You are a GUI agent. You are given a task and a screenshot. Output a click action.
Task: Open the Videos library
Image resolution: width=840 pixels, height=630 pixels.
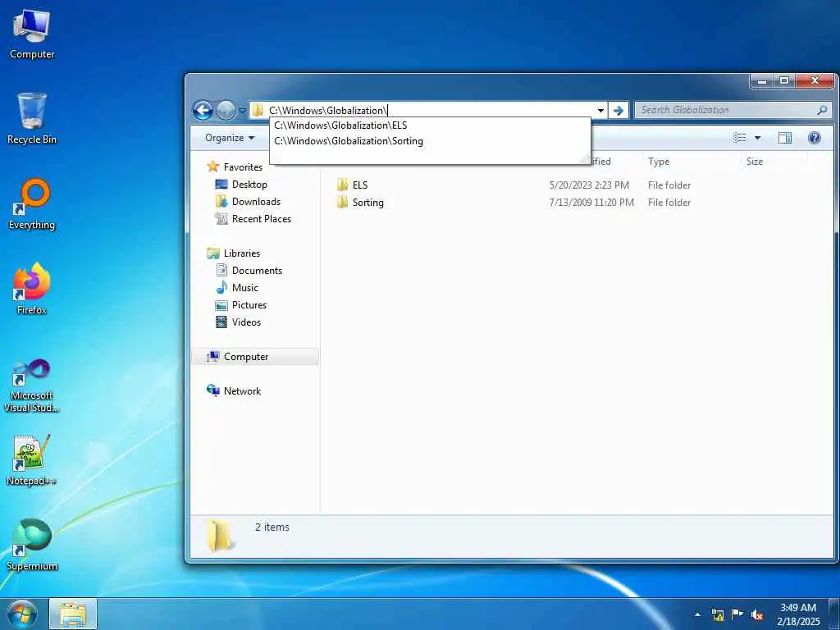point(246,322)
